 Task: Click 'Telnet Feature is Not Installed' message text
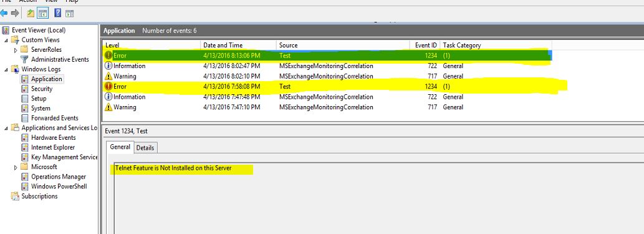click(173, 168)
